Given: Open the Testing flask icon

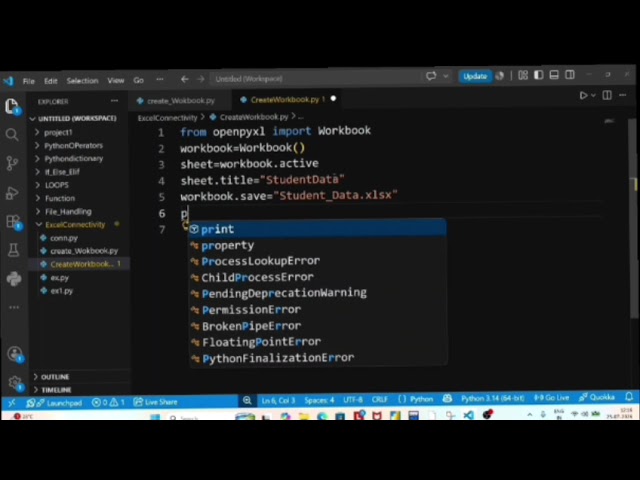Looking at the screenshot, I should [13, 249].
